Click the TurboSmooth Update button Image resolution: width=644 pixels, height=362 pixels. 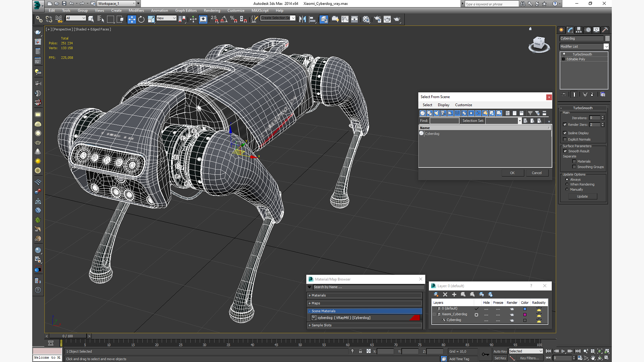582,196
